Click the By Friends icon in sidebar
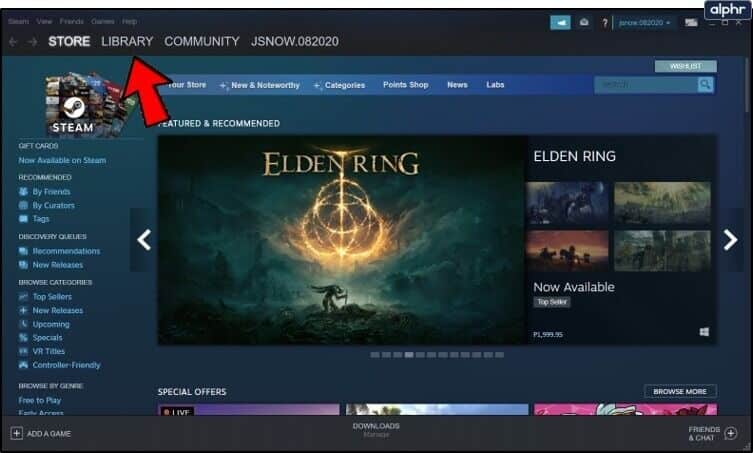 coord(23,192)
